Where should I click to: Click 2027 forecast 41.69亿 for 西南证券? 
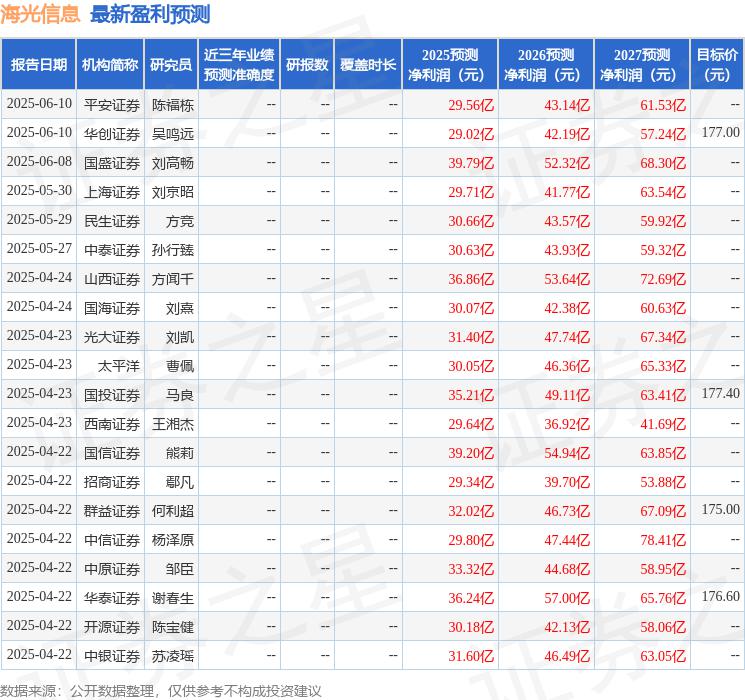pyautogui.click(x=663, y=424)
